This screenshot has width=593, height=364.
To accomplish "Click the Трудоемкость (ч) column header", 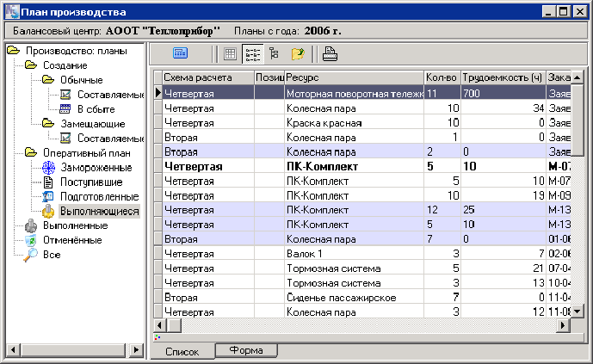I will click(x=502, y=77).
